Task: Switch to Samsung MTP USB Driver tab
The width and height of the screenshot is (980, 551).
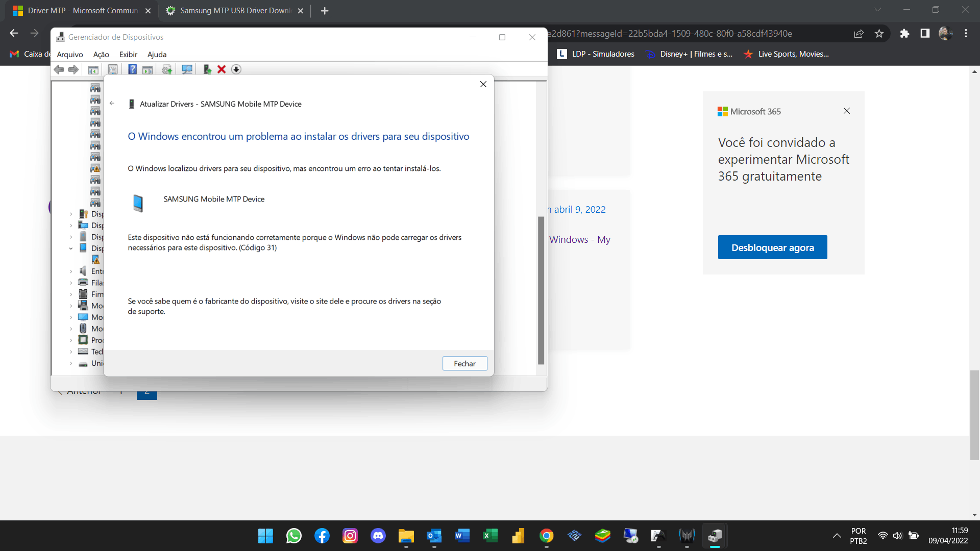Action: click(235, 11)
